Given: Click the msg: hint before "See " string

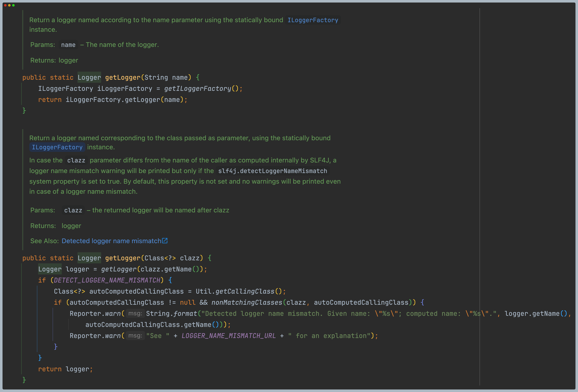Looking at the screenshot, I should [135, 336].
